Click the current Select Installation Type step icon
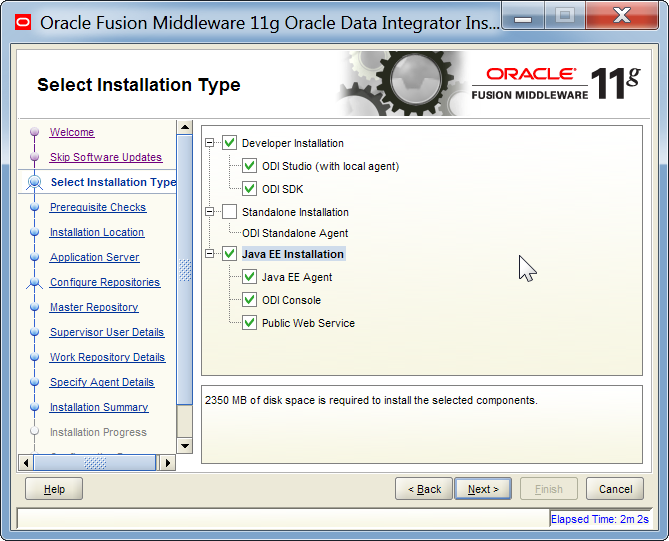The width and height of the screenshot is (669, 541). [35, 182]
